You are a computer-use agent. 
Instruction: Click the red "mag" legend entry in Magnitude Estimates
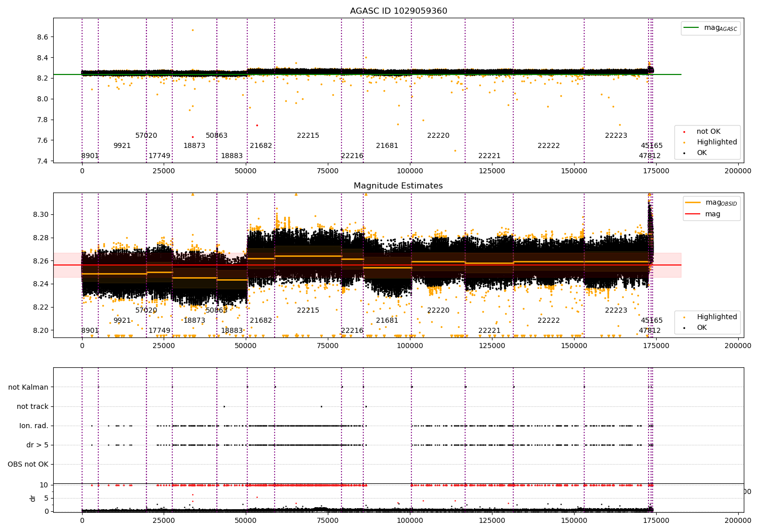703,214
